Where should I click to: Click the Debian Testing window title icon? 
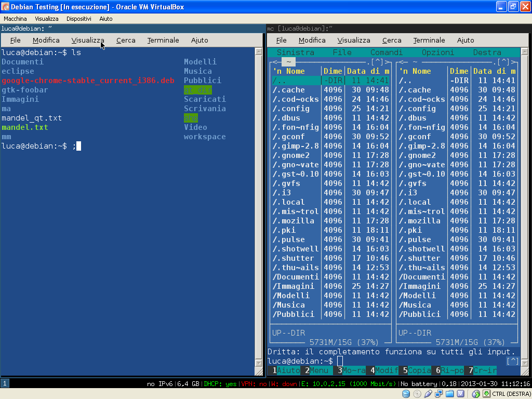[x=5, y=6]
